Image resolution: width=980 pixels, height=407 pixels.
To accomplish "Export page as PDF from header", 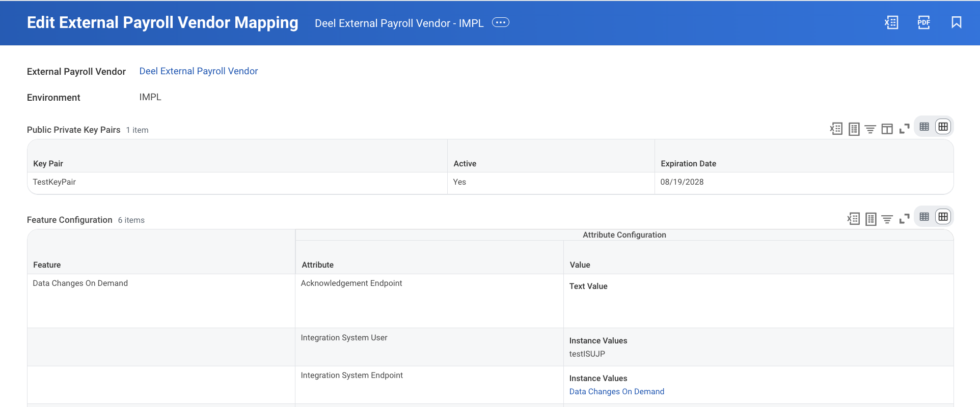I will pyautogui.click(x=924, y=22).
